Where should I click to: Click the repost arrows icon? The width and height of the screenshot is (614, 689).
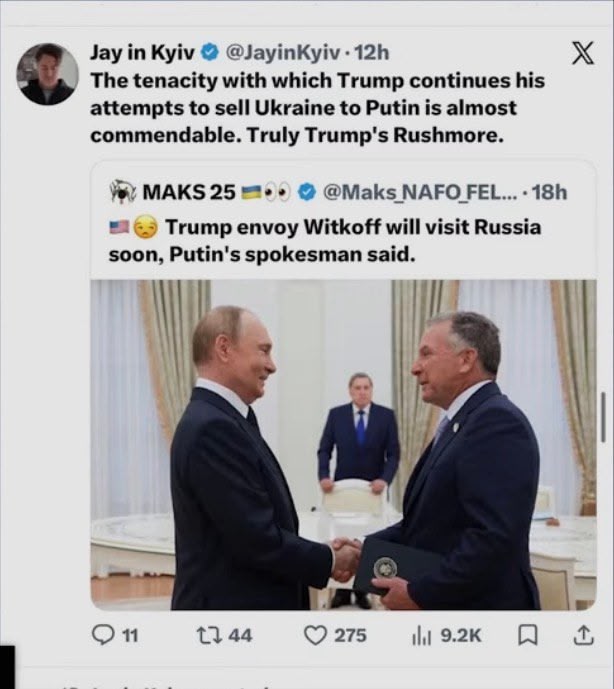[x=209, y=635]
